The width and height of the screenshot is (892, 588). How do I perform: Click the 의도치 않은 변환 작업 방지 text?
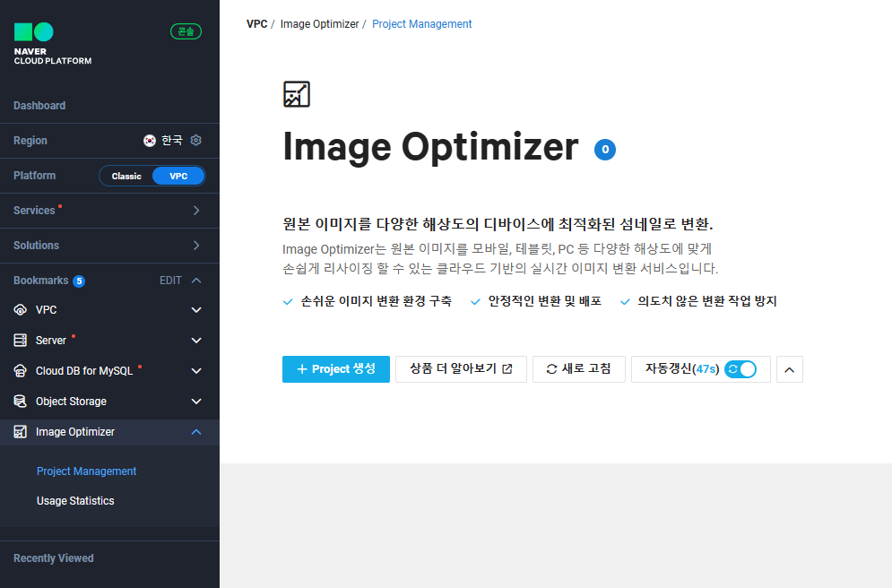pos(706,301)
